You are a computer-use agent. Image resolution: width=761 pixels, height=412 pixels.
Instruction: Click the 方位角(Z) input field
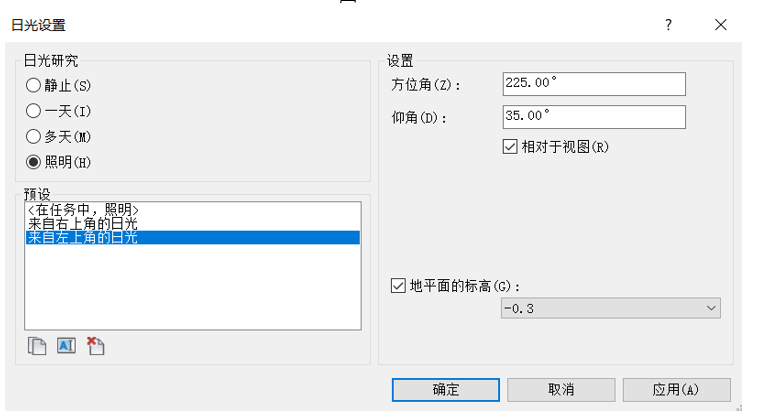coord(593,85)
